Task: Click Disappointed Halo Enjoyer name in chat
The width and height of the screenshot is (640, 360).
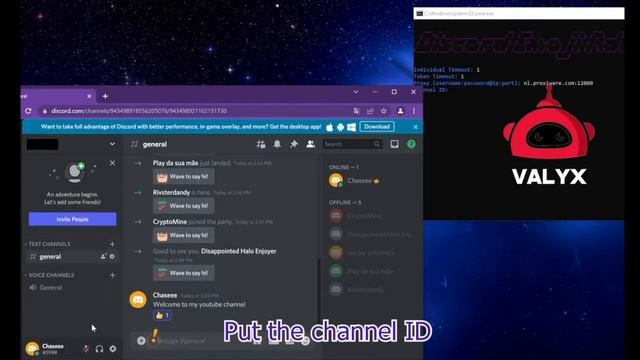Action: pyautogui.click(x=239, y=251)
